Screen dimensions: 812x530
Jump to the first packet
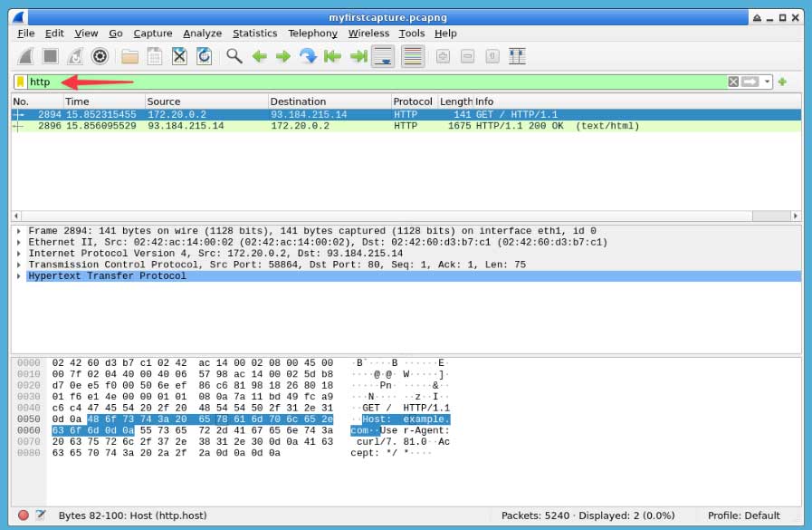coord(332,56)
